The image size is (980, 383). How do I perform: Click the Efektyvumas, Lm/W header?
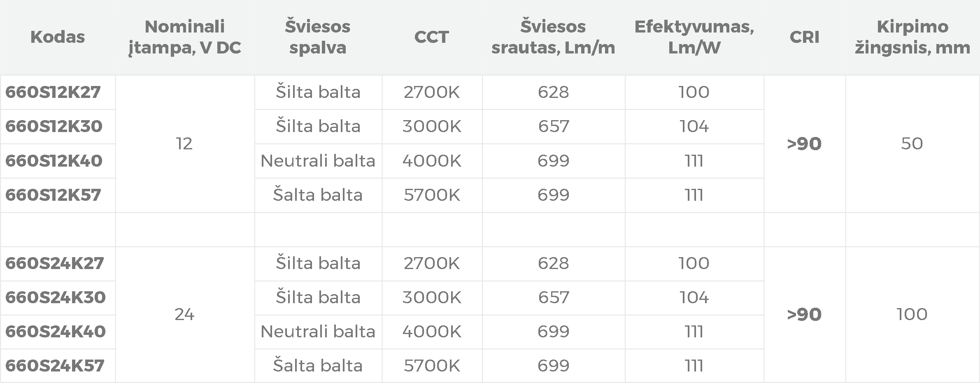694,37
